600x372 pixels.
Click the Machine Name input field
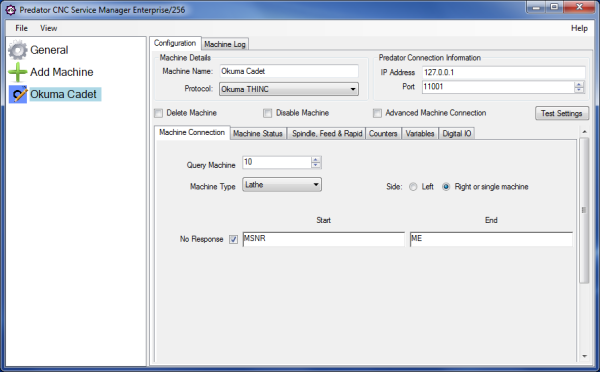(x=289, y=71)
